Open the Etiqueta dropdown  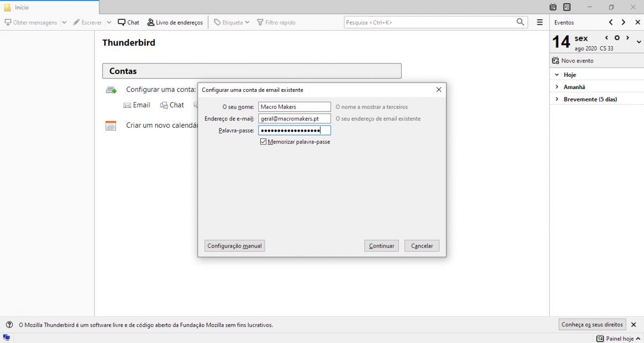tap(231, 23)
